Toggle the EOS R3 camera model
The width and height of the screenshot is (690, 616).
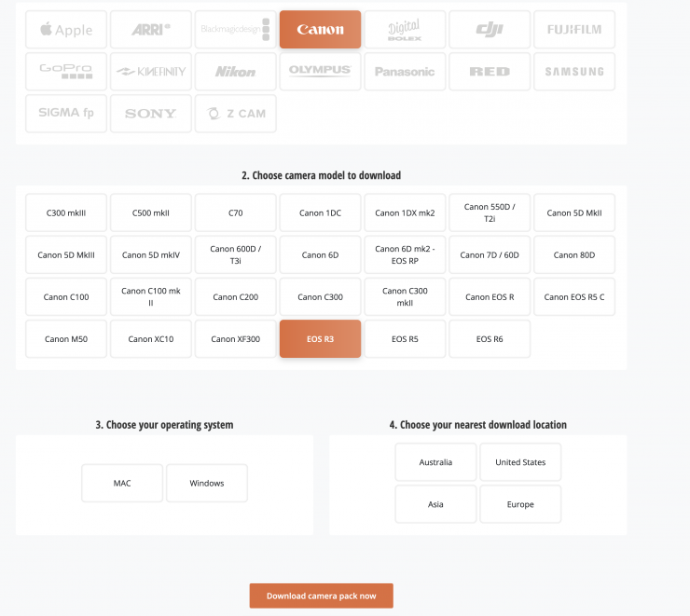320,339
